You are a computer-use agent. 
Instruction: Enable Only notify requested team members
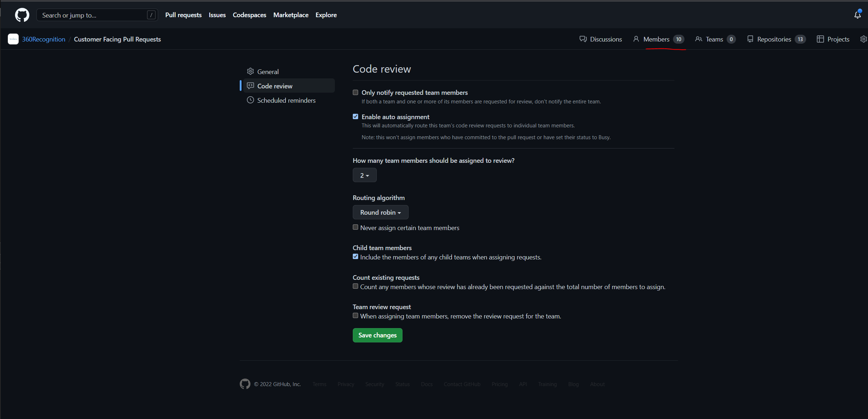coord(355,92)
